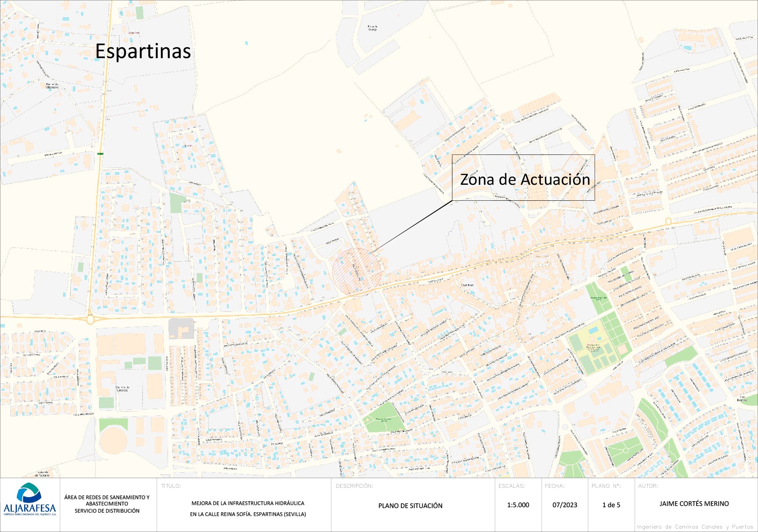
Task: Click the dark gray building block south of main road
Action: 181,329
